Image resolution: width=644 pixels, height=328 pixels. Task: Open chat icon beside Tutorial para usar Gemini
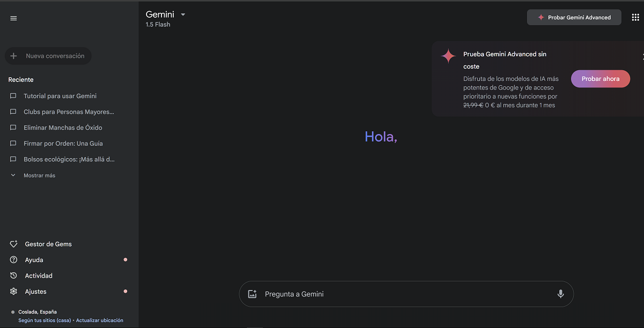point(13,96)
